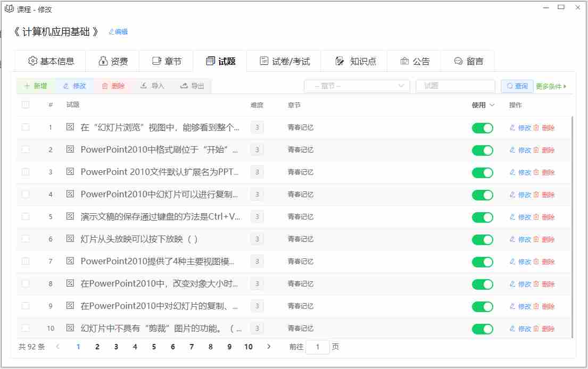588x369 pixels.
Task: Click the 查询 search button
Action: click(x=517, y=86)
